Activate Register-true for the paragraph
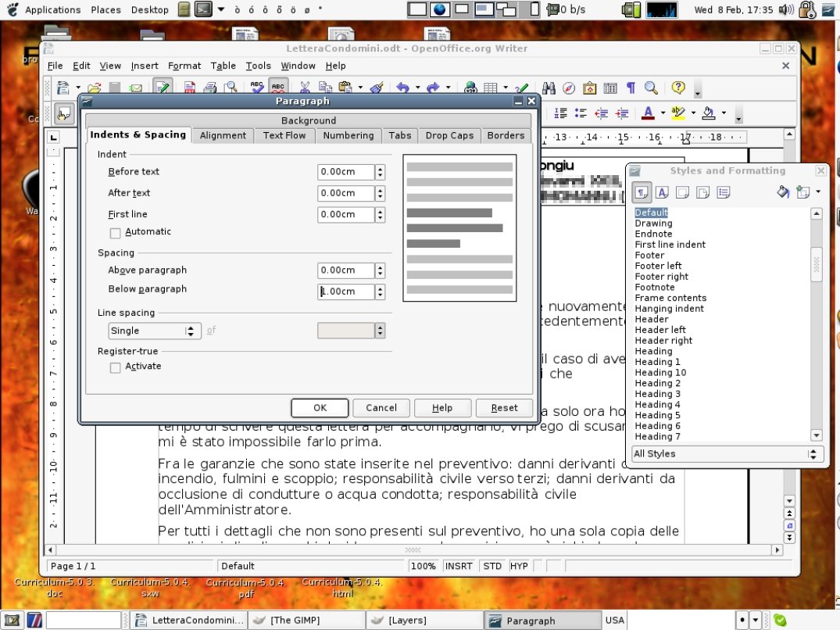840x630 pixels. (x=115, y=367)
